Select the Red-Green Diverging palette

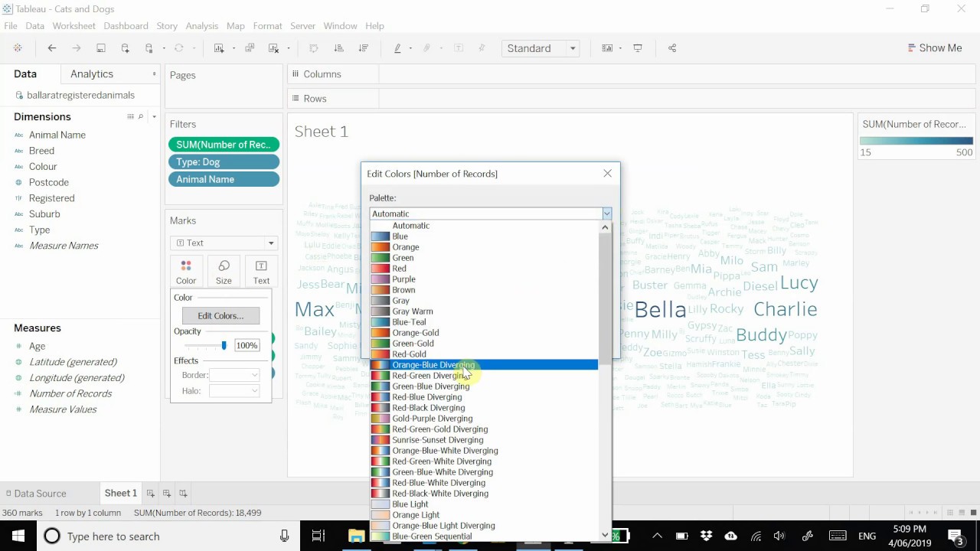484,376
